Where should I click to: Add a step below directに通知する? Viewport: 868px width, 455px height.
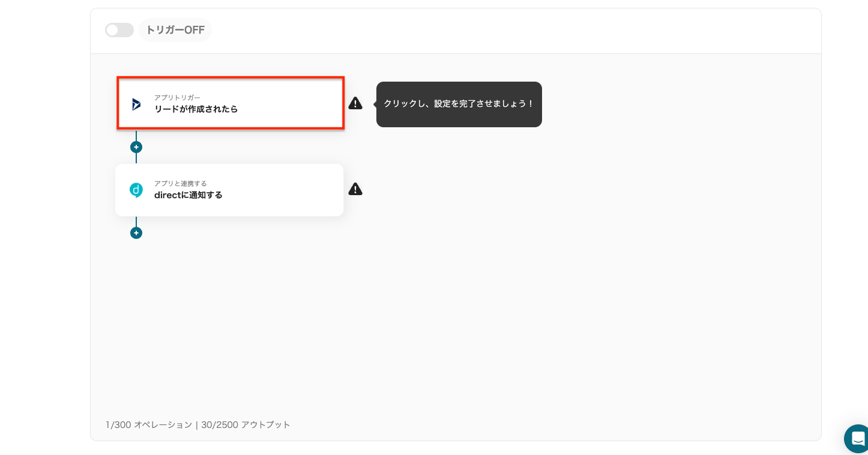click(x=136, y=233)
